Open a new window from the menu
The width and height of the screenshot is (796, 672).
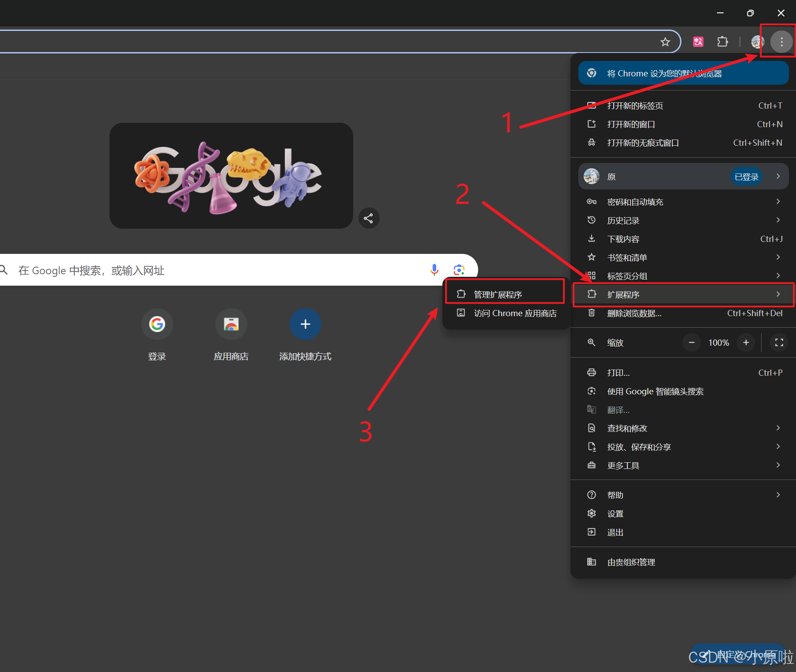tap(683, 124)
